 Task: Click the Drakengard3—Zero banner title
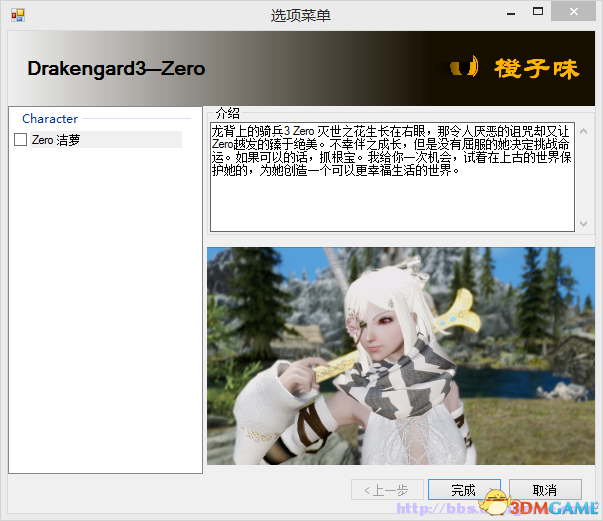click(116, 69)
